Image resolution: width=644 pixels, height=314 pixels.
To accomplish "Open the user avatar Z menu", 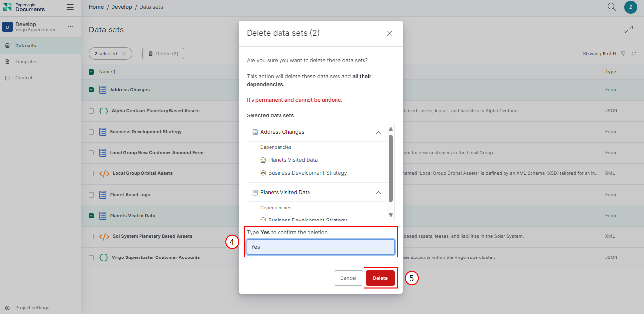I will tap(630, 7).
